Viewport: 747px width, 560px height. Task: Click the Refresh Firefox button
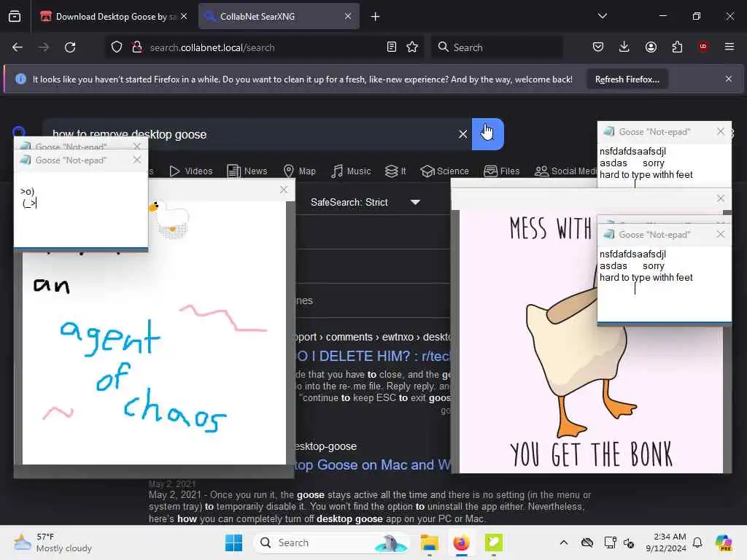[627, 79]
